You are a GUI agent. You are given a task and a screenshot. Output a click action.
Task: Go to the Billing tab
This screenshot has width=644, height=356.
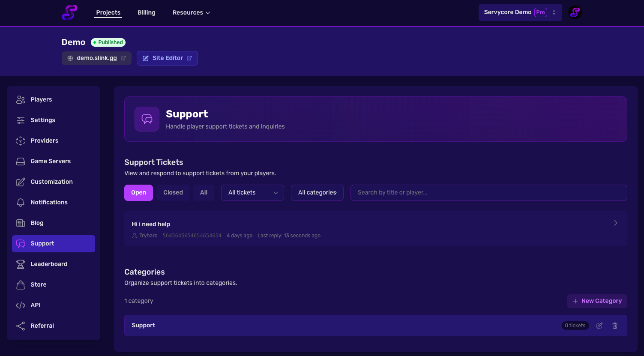click(147, 13)
